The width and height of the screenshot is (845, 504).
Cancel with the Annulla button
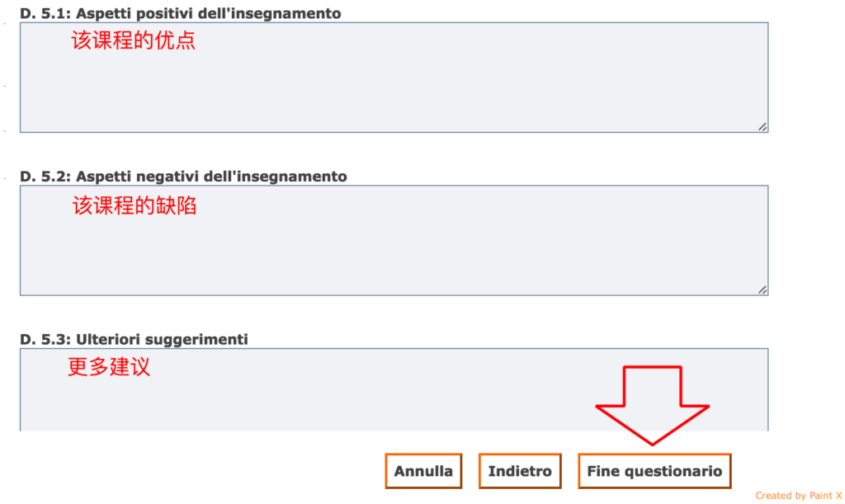423,471
